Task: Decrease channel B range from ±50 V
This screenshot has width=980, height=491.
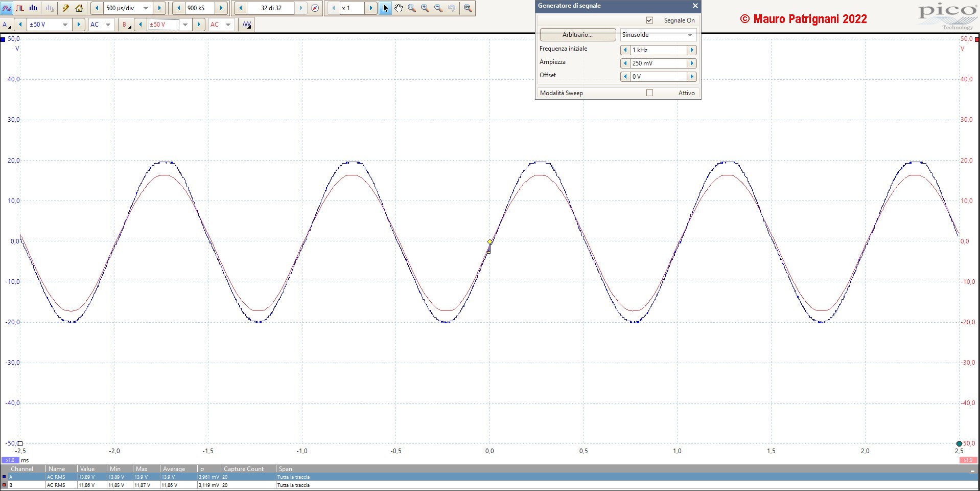Action: [x=140, y=25]
